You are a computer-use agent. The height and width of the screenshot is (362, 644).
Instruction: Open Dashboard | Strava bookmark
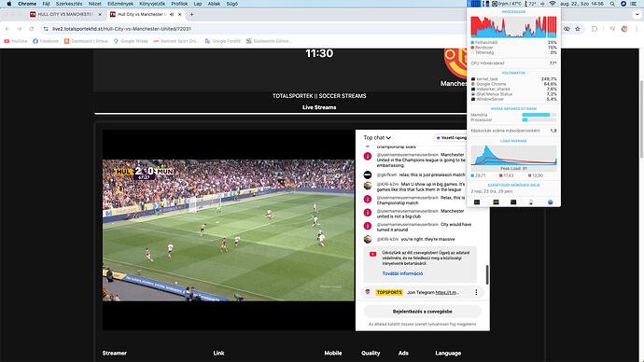tap(86, 41)
